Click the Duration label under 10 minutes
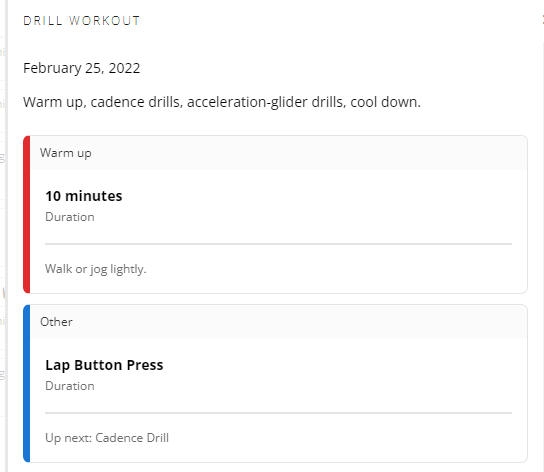 tap(70, 217)
